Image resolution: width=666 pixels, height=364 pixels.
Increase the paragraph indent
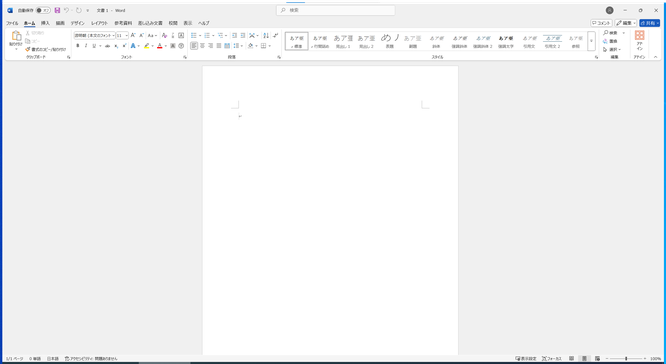click(243, 36)
